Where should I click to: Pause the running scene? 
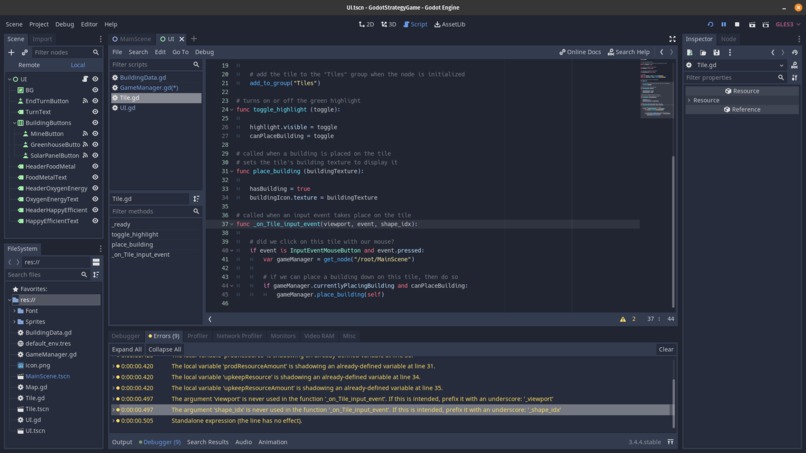(724, 24)
